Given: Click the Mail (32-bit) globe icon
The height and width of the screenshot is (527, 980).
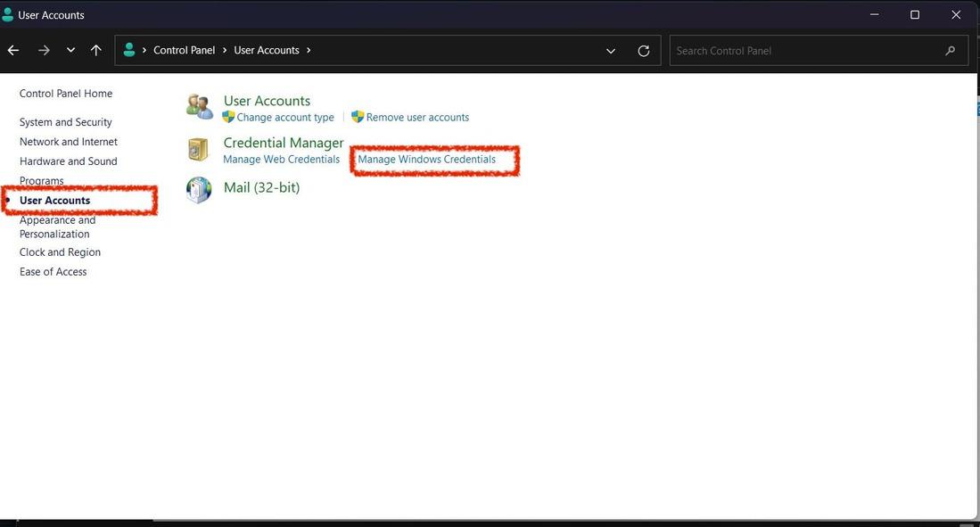Looking at the screenshot, I should pos(199,190).
